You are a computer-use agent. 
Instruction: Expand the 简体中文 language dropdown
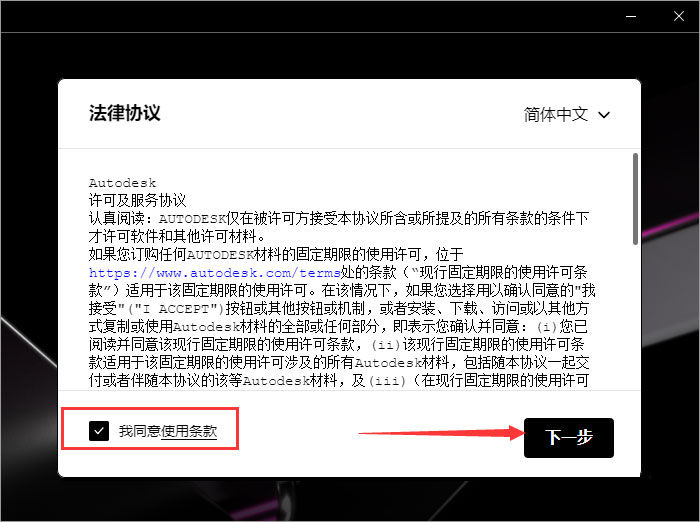(x=567, y=115)
